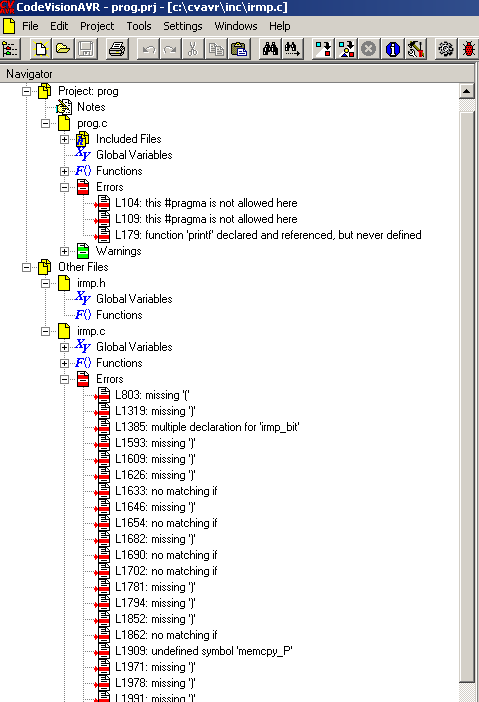Click Find Next binoculars-with-arrow icon
Viewport: 479px width, 702px height.
pyautogui.click(x=292, y=49)
